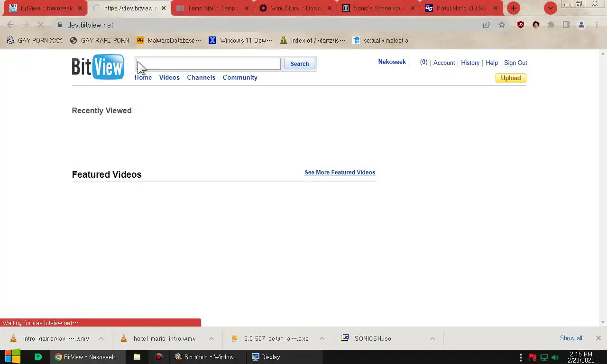This screenshot has width=607, height=364.
Task: Click the page scrollbar down arrow
Action: point(603,322)
